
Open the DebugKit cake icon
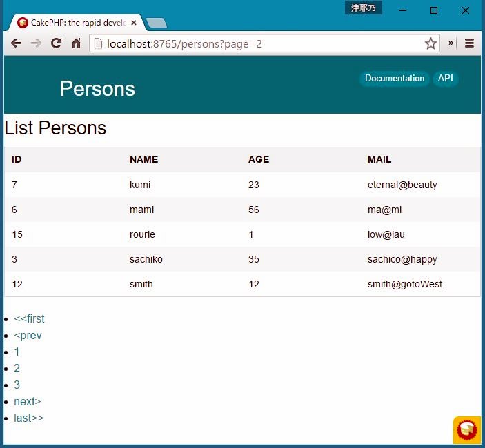(466, 429)
